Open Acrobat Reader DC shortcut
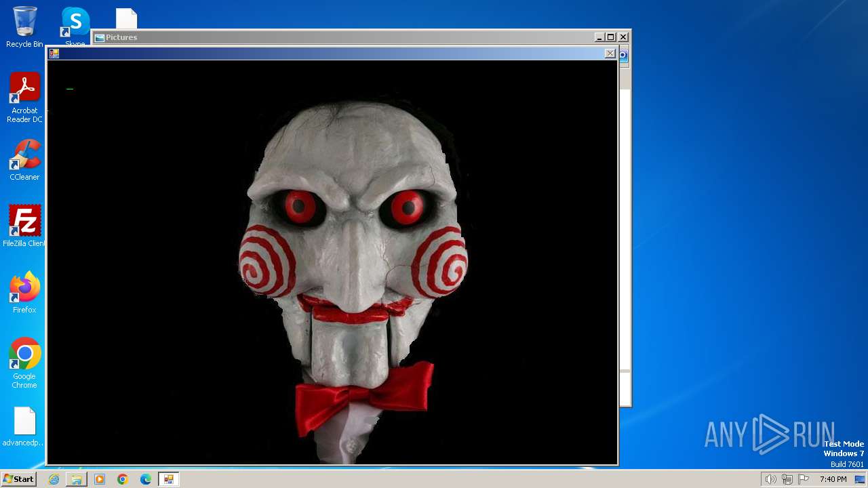 [x=24, y=98]
